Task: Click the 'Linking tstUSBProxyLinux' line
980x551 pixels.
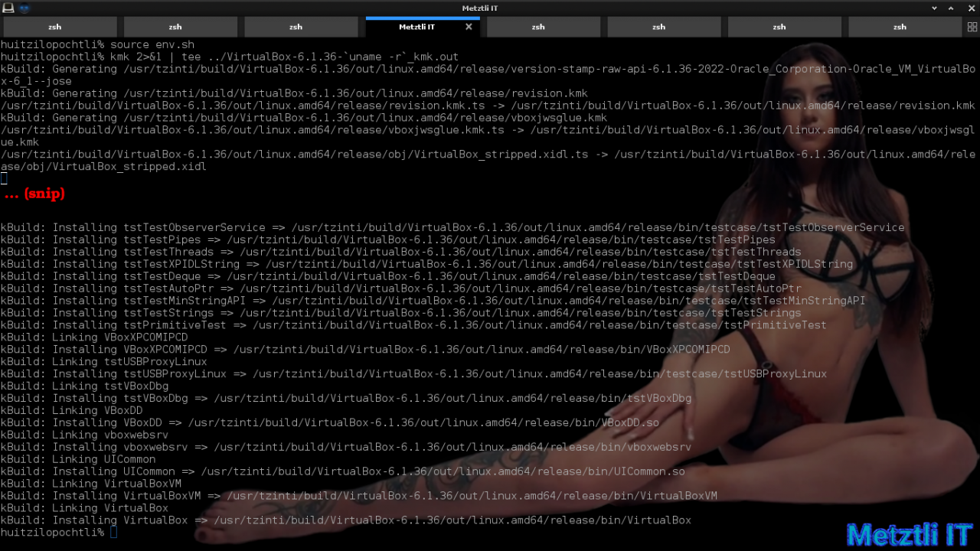Action: point(103,361)
